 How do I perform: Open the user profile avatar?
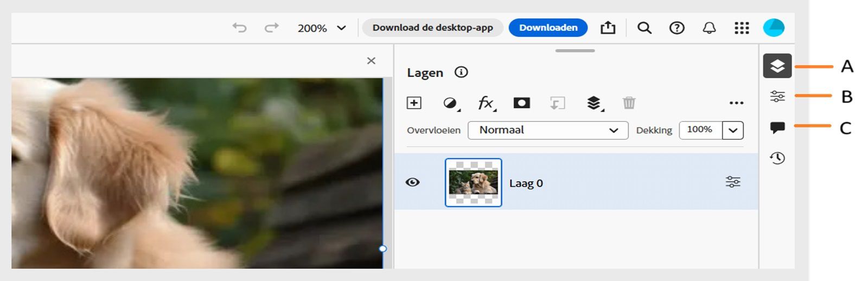[774, 28]
